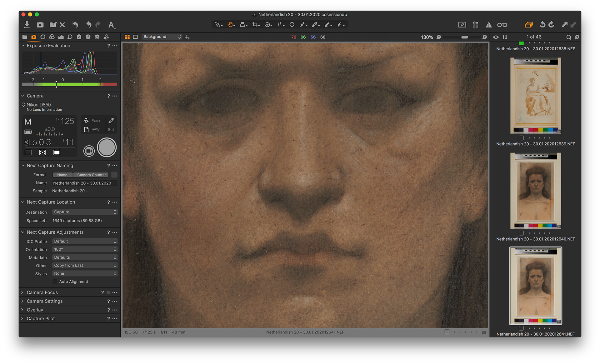The height and width of the screenshot is (364, 600).
Task: Collapse the Exposure Evaluation panel
Action: coord(22,46)
